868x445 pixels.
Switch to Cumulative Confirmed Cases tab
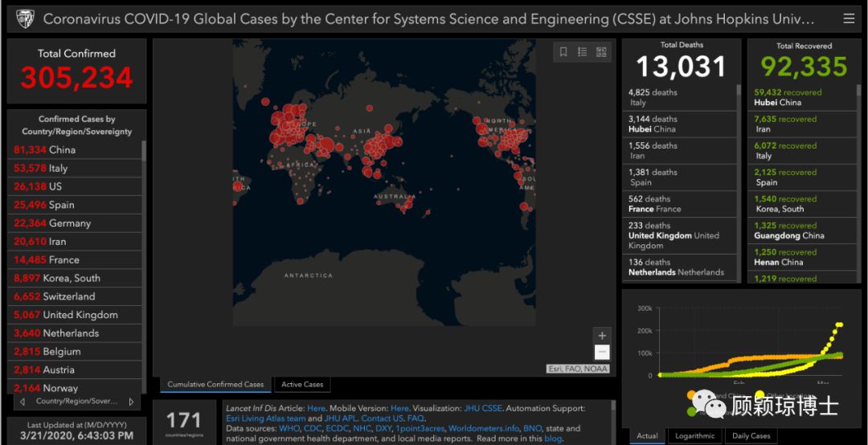tap(215, 384)
